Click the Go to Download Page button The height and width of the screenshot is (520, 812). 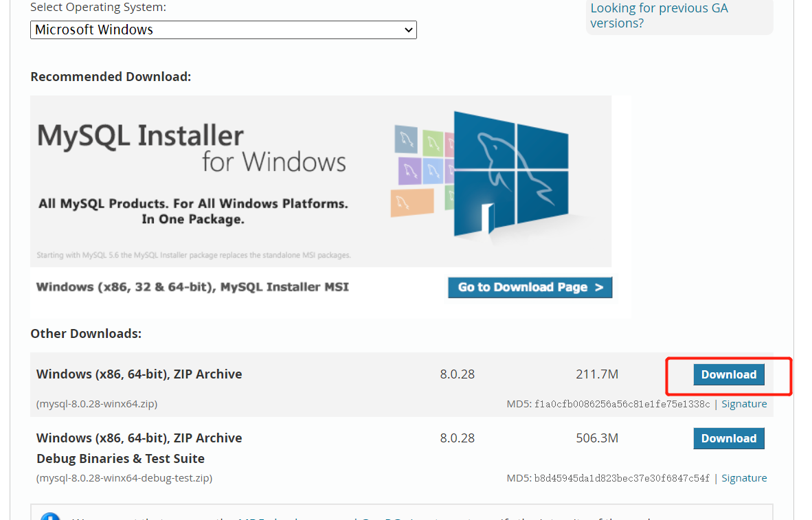(530, 287)
